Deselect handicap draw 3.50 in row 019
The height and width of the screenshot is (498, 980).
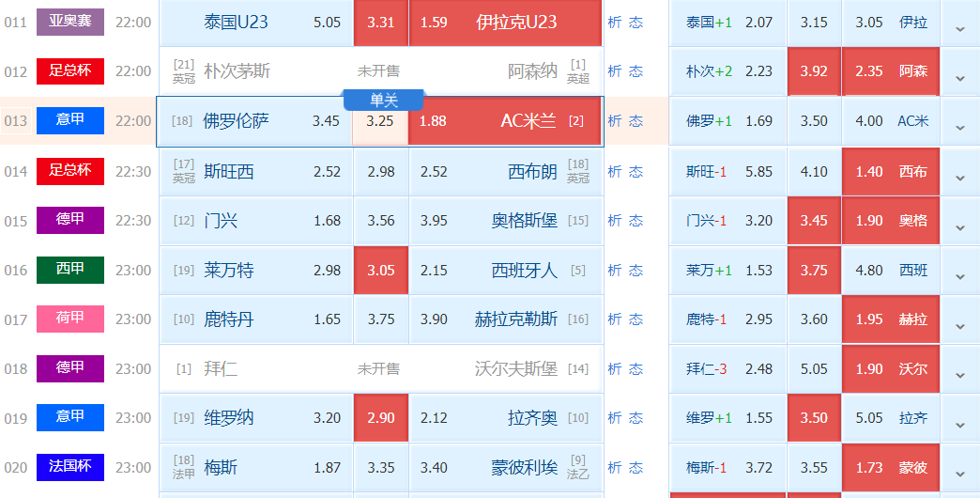click(814, 418)
